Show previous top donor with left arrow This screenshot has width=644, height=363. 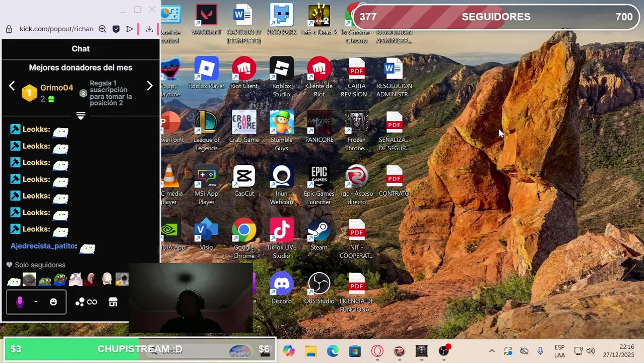click(12, 86)
